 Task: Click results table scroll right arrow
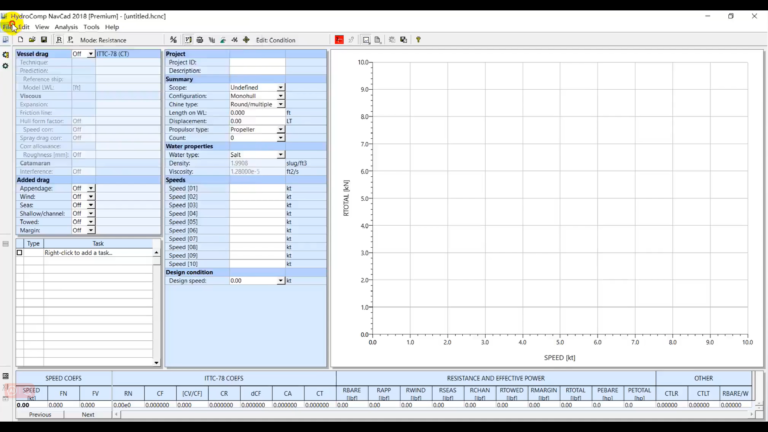[751, 414]
